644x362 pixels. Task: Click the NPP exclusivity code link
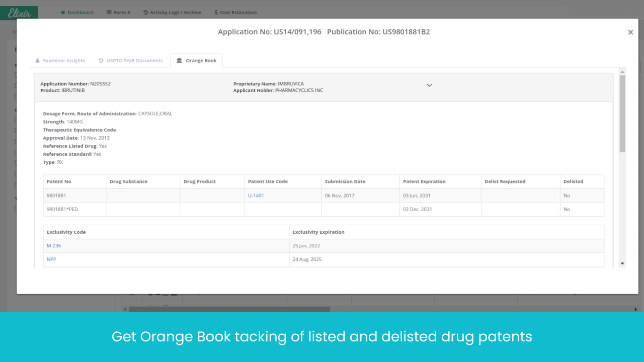point(51,259)
